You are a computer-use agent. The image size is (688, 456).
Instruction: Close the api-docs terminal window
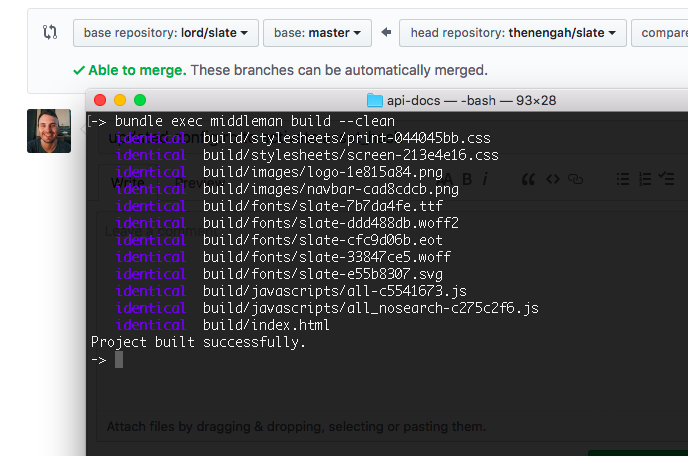[100, 100]
